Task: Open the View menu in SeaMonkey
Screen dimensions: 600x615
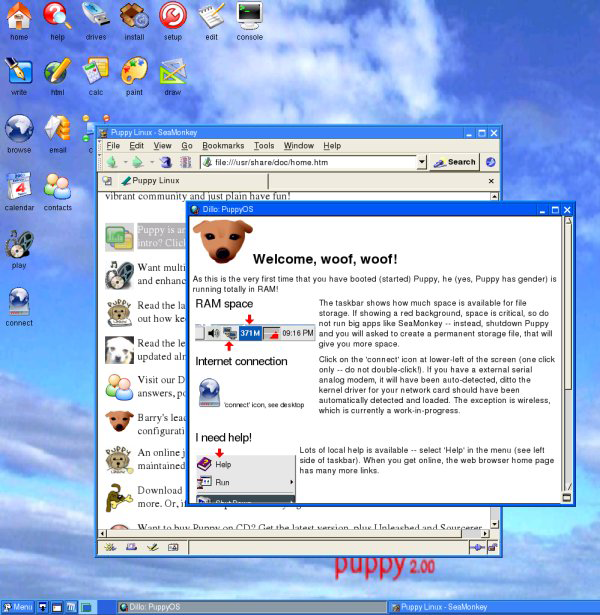Action: click(x=162, y=146)
